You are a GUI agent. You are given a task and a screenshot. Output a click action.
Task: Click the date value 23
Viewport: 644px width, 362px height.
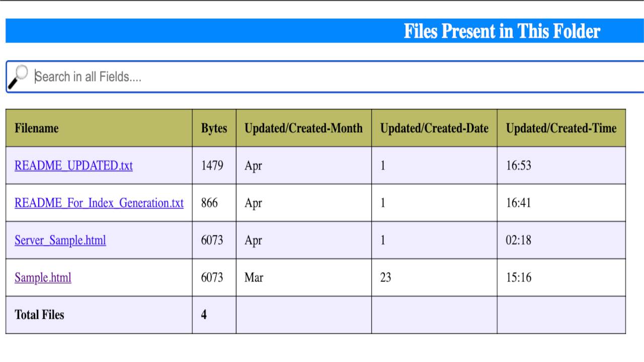[385, 278]
